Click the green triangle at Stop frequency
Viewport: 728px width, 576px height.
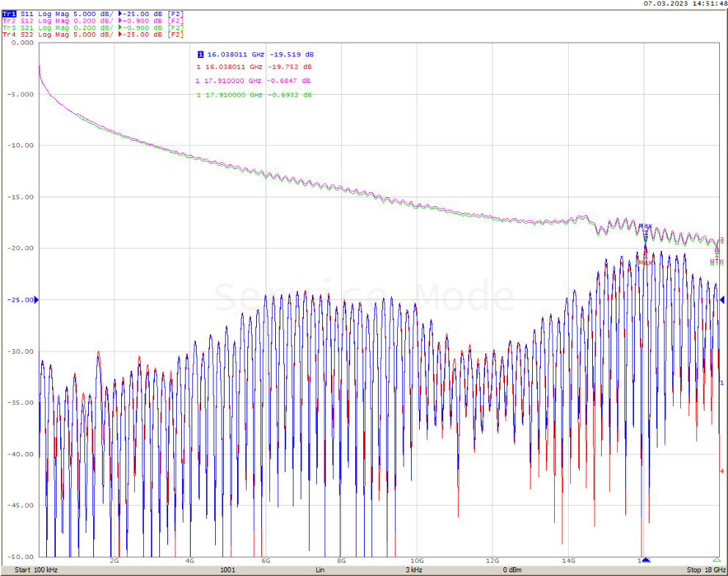(x=716, y=560)
